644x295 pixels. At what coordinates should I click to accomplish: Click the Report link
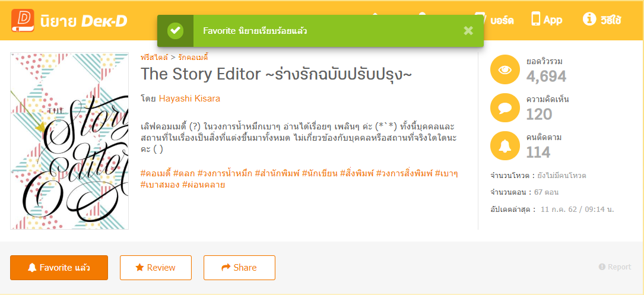click(x=615, y=267)
